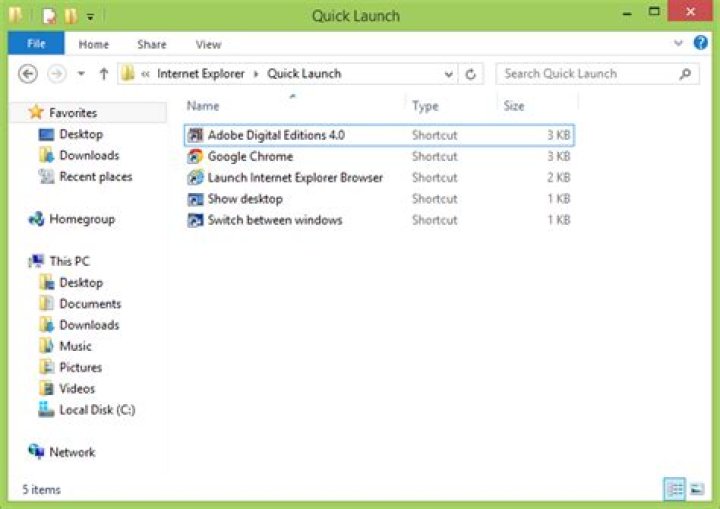Open Local Disk (C:)
720x509 pixels.
click(x=97, y=410)
